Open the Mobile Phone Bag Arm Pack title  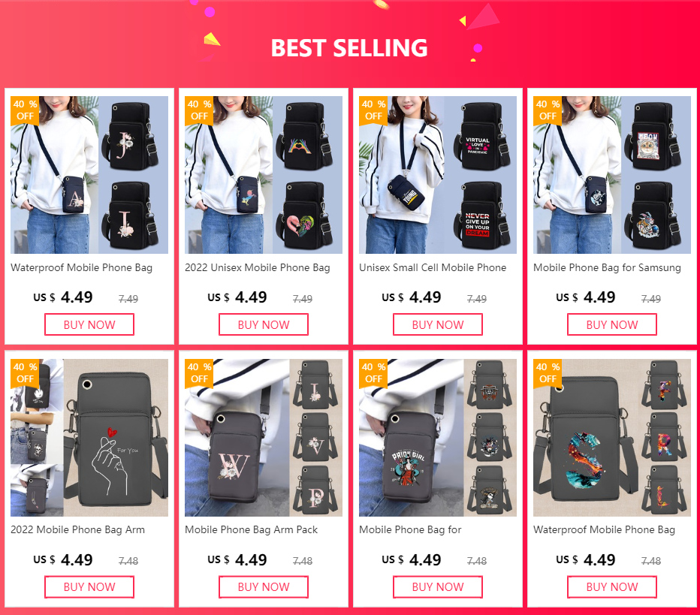[252, 529]
